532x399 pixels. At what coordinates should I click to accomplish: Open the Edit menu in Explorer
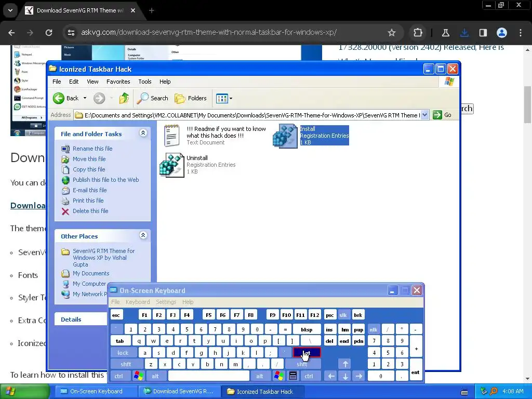74,82
